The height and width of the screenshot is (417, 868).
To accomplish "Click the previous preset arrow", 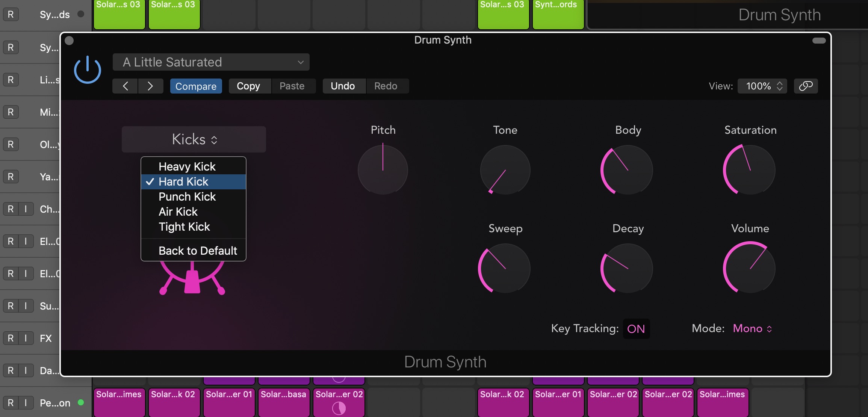I will coord(125,86).
